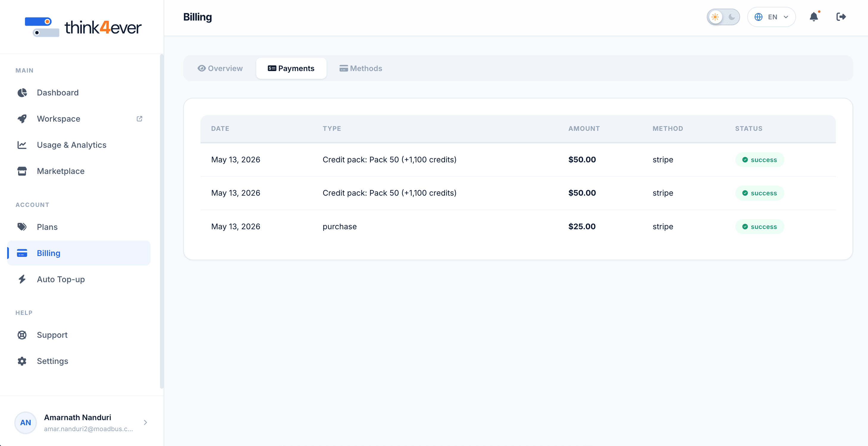Click the sun light mode icon

[x=715, y=17]
